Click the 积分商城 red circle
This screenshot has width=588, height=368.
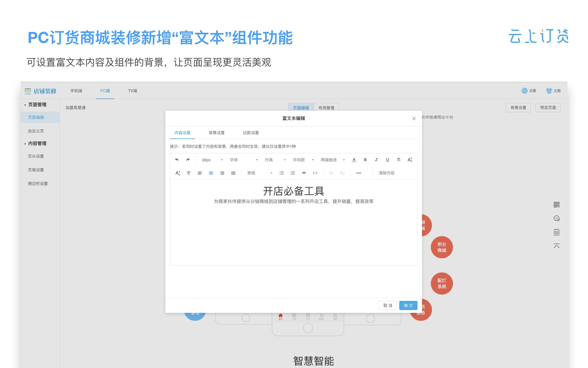pos(442,247)
